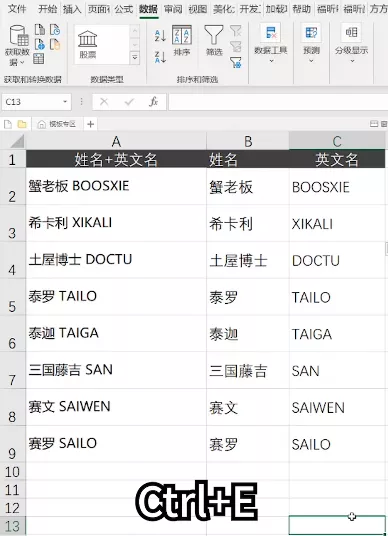Click the Clear filter icon
This screenshot has height=536, width=388.
236,31
